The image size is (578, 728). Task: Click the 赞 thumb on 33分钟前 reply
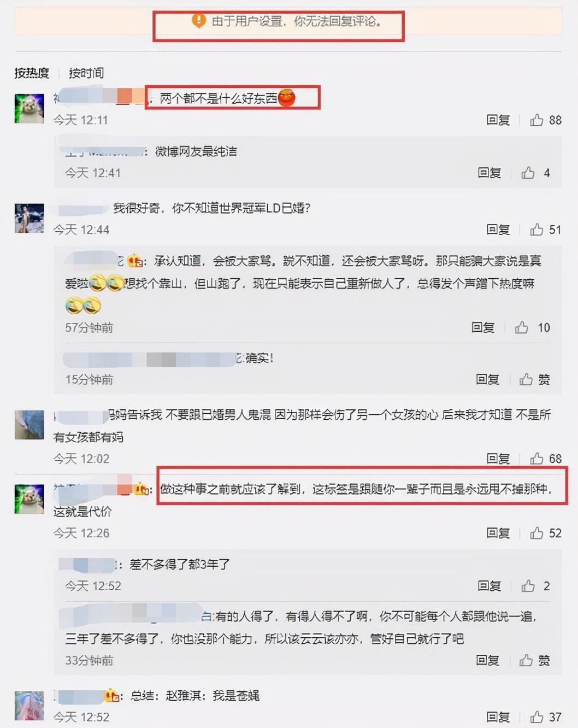(526, 660)
